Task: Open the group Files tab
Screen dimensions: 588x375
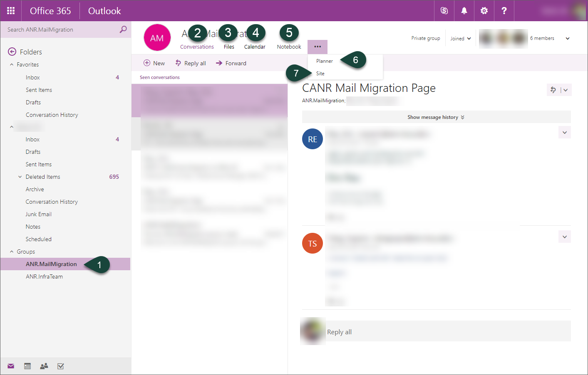Action: coord(229,47)
